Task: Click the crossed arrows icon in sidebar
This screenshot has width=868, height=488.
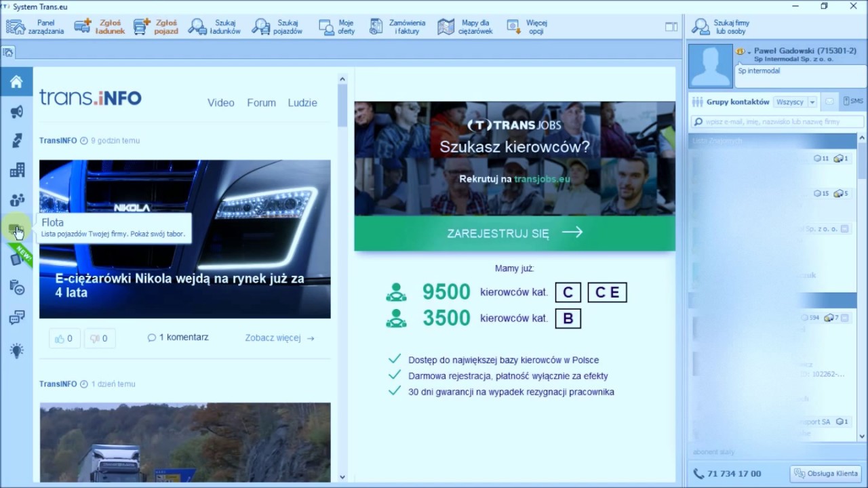Action: pyautogui.click(x=16, y=141)
